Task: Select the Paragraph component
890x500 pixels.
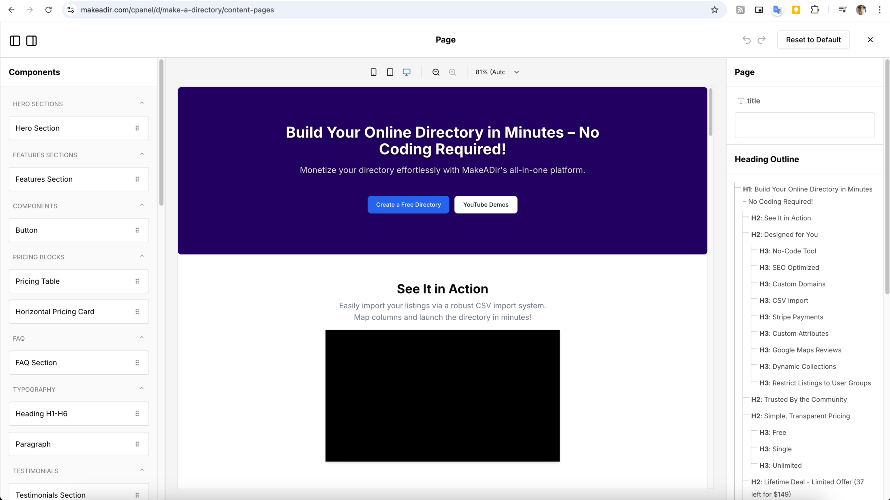Action: [x=79, y=444]
